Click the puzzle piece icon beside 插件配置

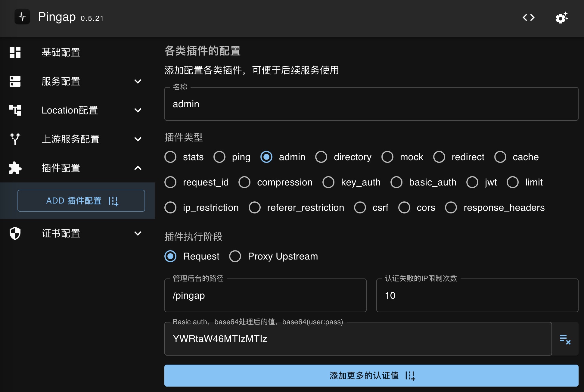point(15,168)
